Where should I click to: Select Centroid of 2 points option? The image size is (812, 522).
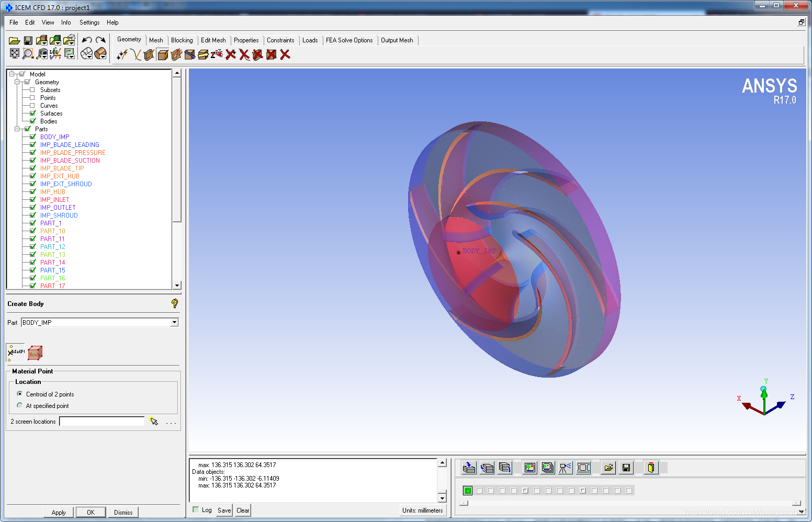20,394
